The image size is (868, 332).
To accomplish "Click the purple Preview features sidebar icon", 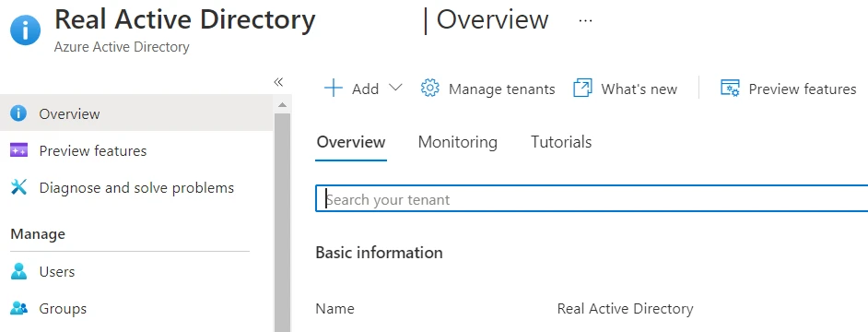I will point(18,150).
